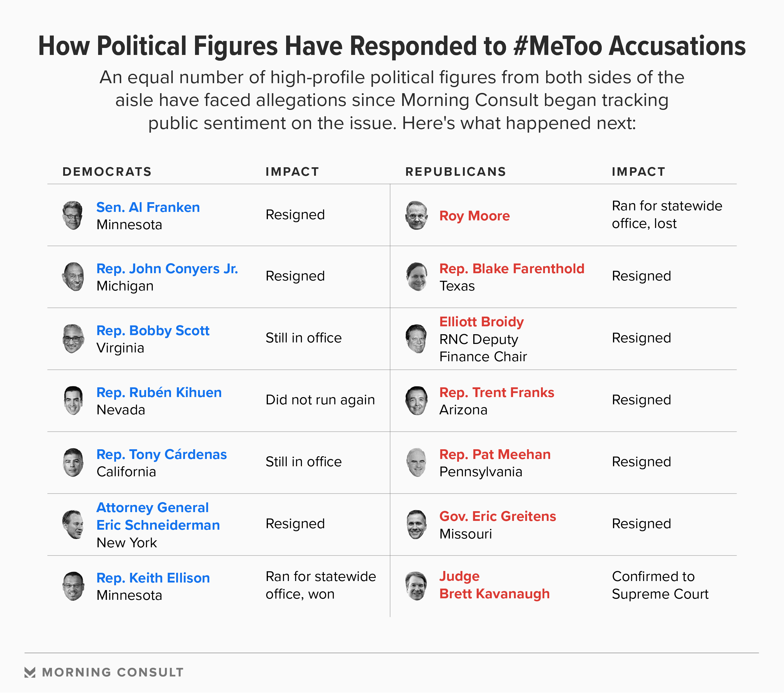Screen dimensions: 784x693
Task: Select the portrait beside Rep. Keith Ellison
Action: 73,586
